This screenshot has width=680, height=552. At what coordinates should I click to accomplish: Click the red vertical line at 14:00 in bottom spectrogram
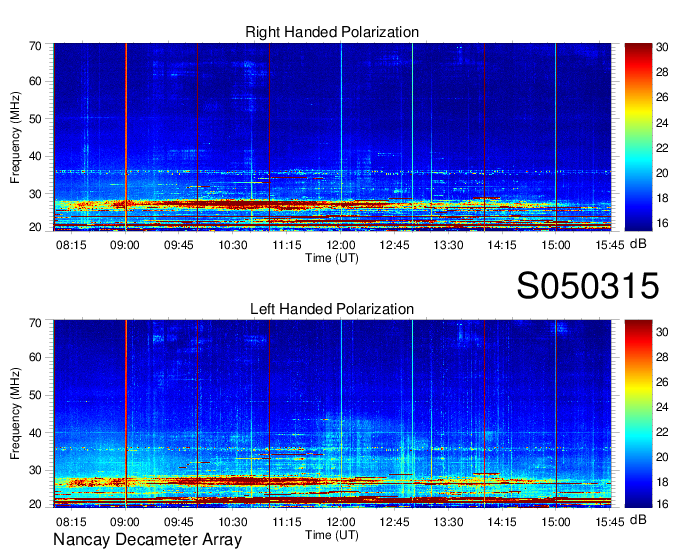coord(484,413)
